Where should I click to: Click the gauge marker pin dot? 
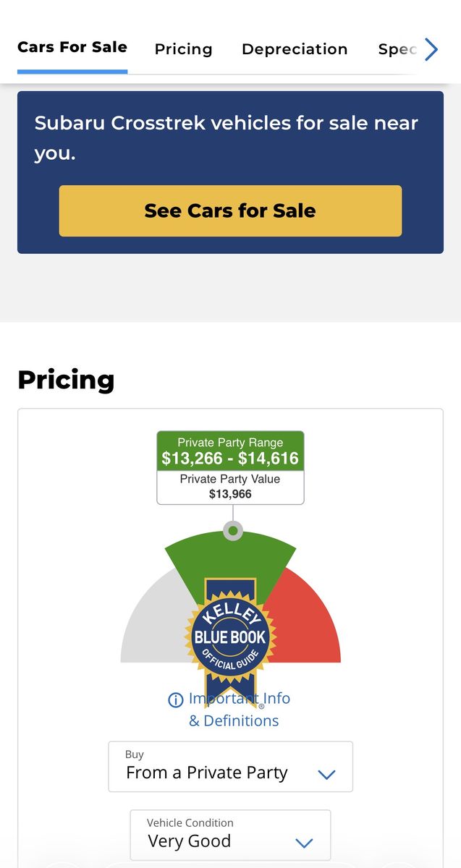point(232,531)
